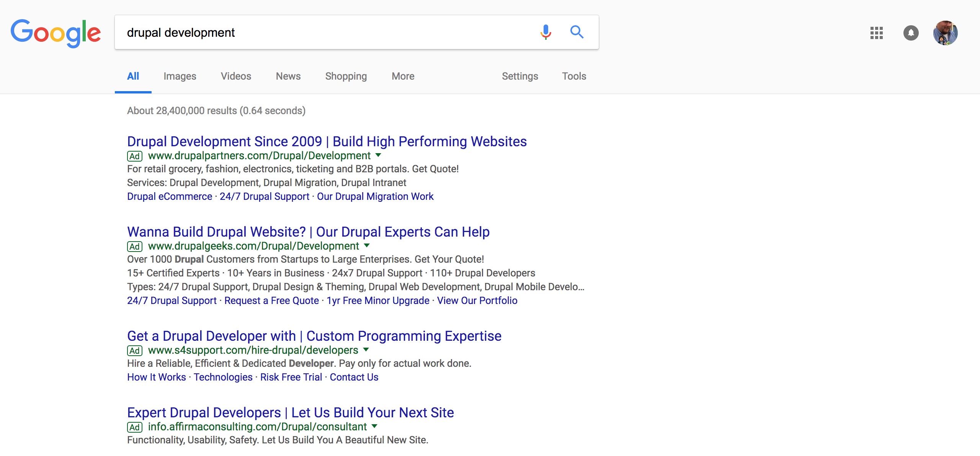Open 'View Our Portfolio' sitelink
Screen dimensions: 980x456
[477, 301]
